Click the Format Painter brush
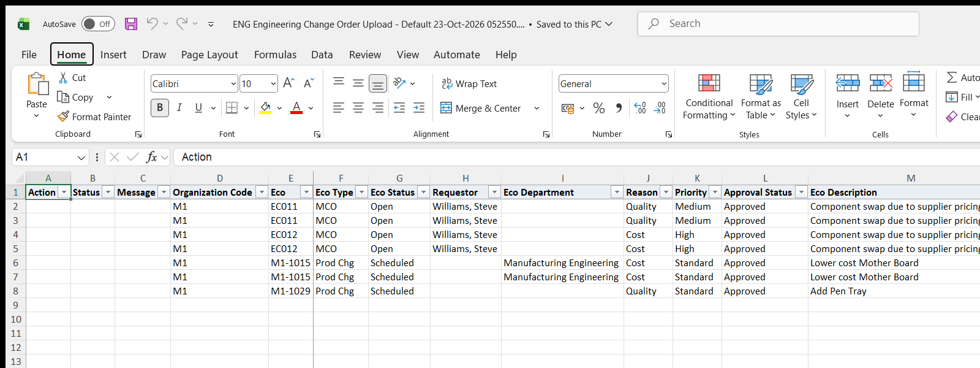Image resolution: width=980 pixels, height=368 pixels. (63, 117)
